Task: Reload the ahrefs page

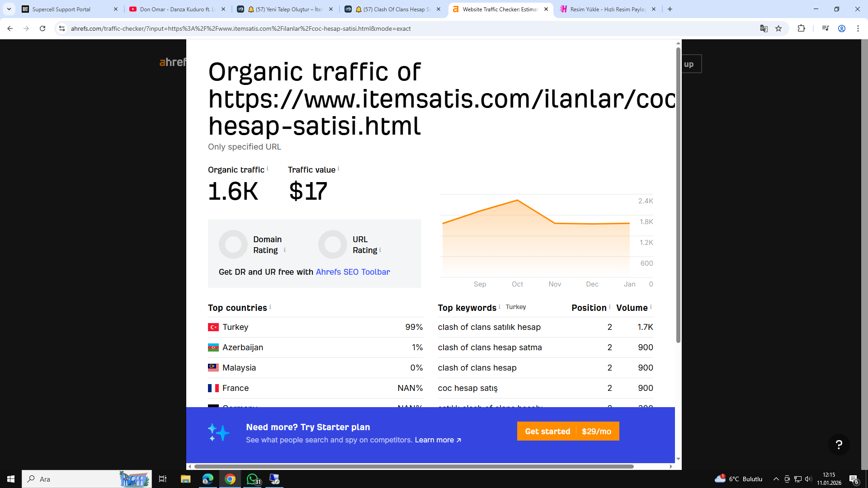Action: [x=42, y=28]
